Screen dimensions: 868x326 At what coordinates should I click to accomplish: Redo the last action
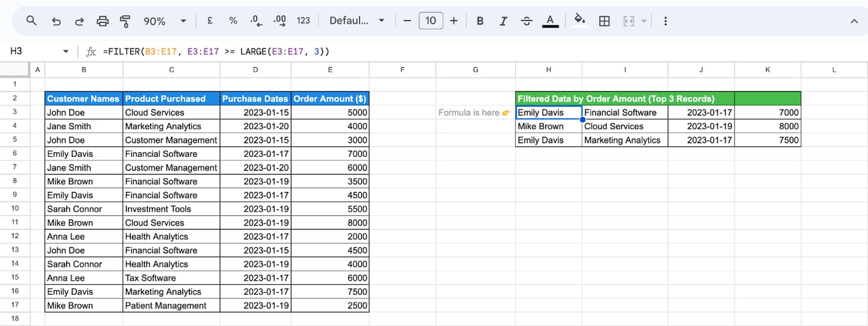tap(79, 21)
